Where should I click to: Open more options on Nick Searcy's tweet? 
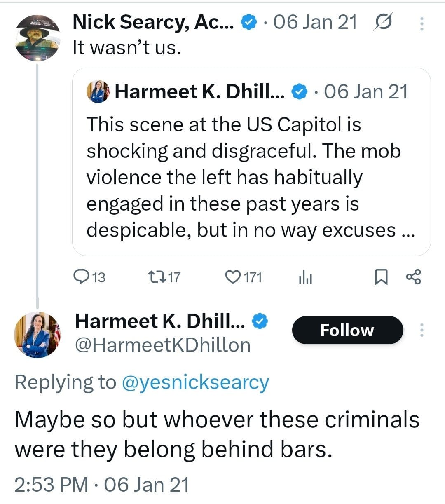point(422,23)
